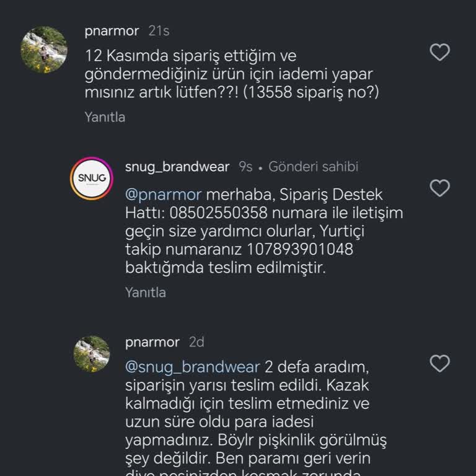Tap the blue @pnarmor mention

(163, 195)
